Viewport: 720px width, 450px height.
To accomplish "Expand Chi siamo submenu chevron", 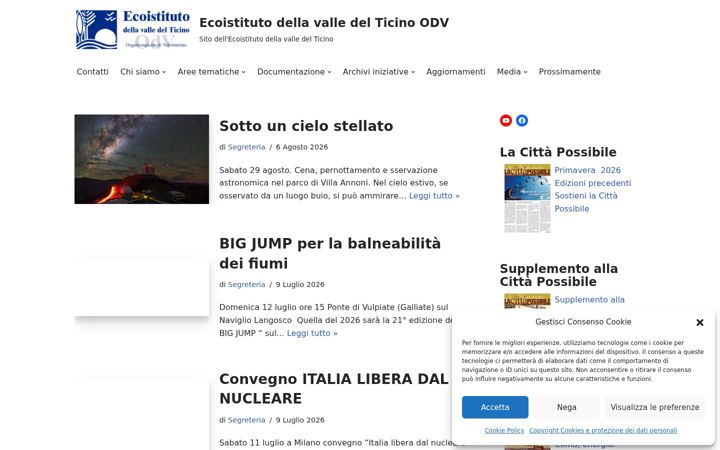I will click(164, 72).
